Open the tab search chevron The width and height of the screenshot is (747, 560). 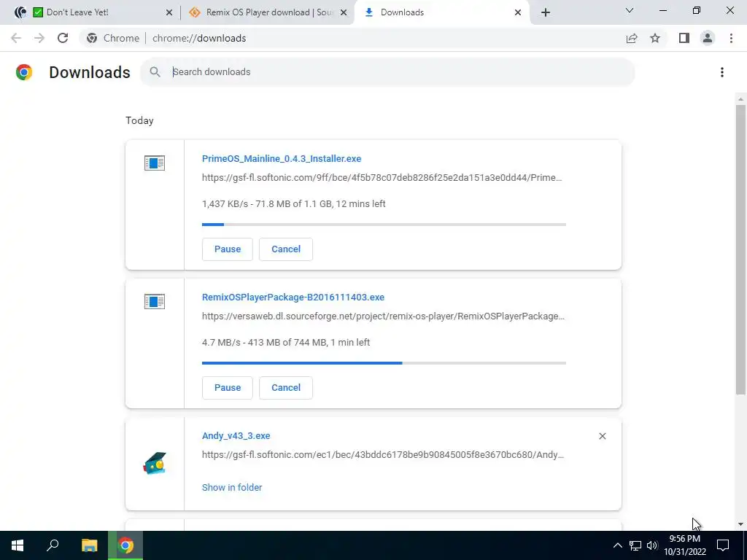pyautogui.click(x=630, y=10)
